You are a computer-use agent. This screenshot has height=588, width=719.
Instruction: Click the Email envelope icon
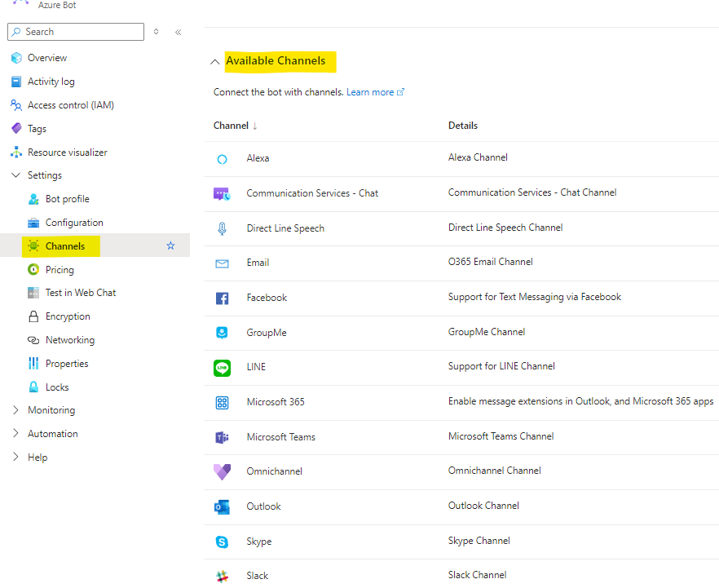tap(222, 263)
